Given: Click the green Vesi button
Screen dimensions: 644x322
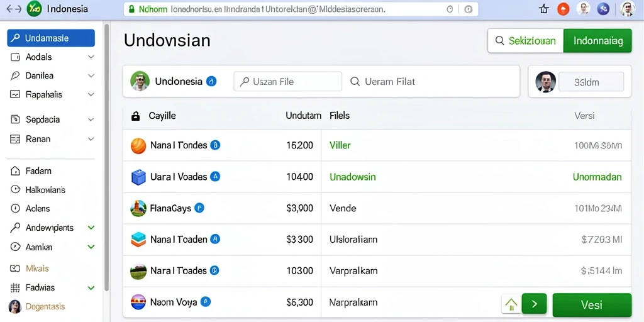Looking at the screenshot, I should [x=592, y=305].
